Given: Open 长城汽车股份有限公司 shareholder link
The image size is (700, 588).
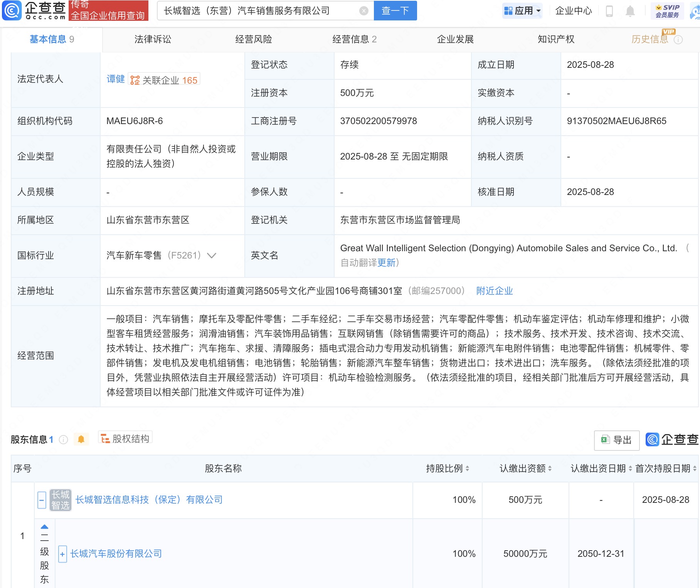Looking at the screenshot, I should pos(116,554).
